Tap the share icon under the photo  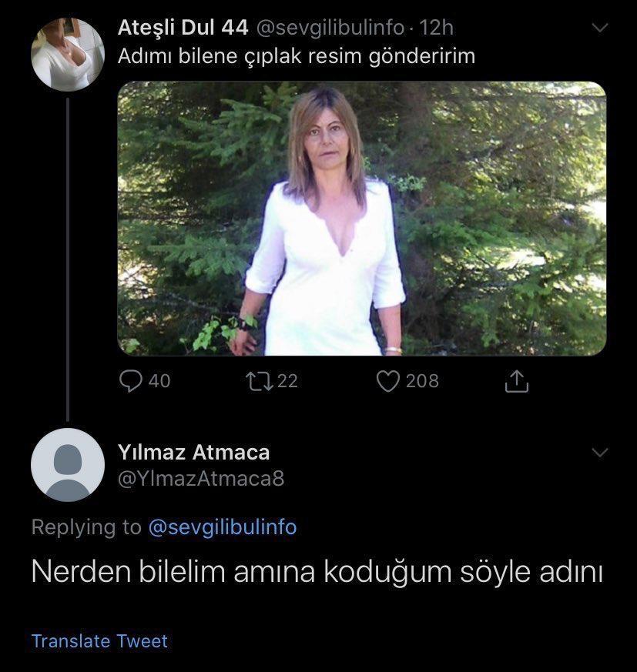517,381
